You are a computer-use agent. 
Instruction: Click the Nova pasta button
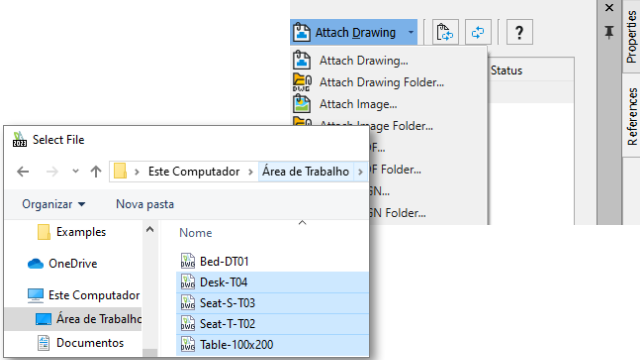(145, 204)
